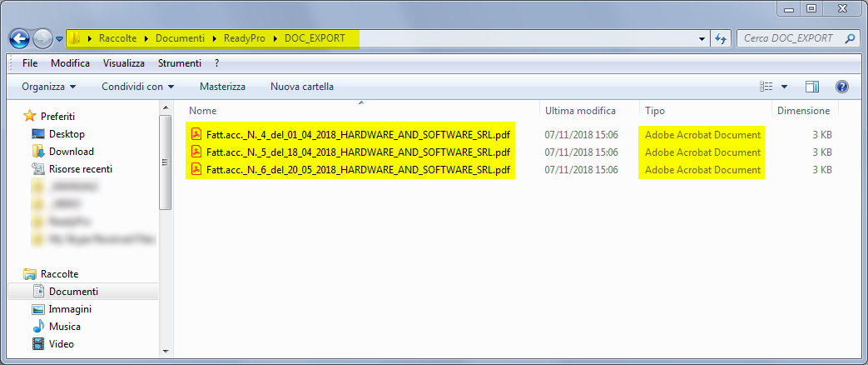Open help with the blue question icon

tap(842, 87)
